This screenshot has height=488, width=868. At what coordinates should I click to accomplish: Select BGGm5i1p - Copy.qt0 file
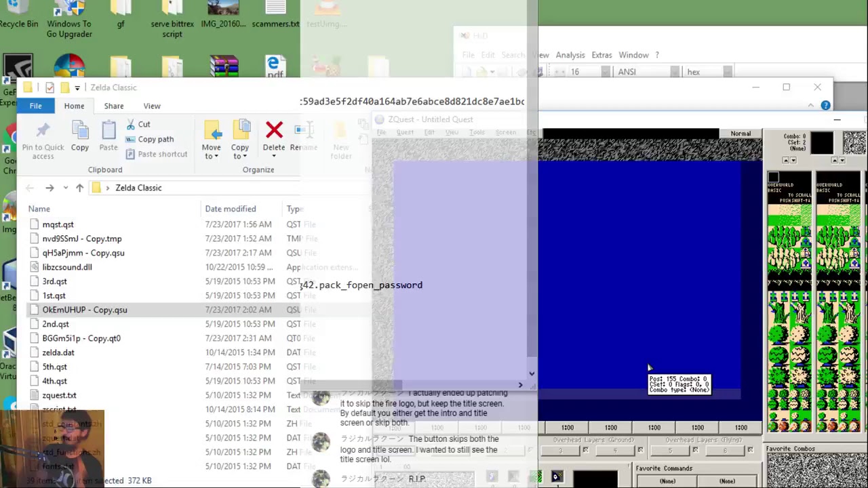(x=81, y=338)
